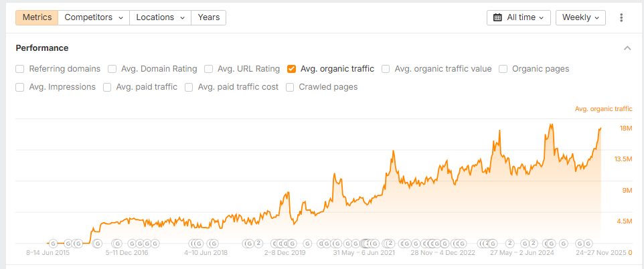This screenshot has width=644, height=269.
Task: Click the '2' update marker near Jun 2021
Action: 390,243
